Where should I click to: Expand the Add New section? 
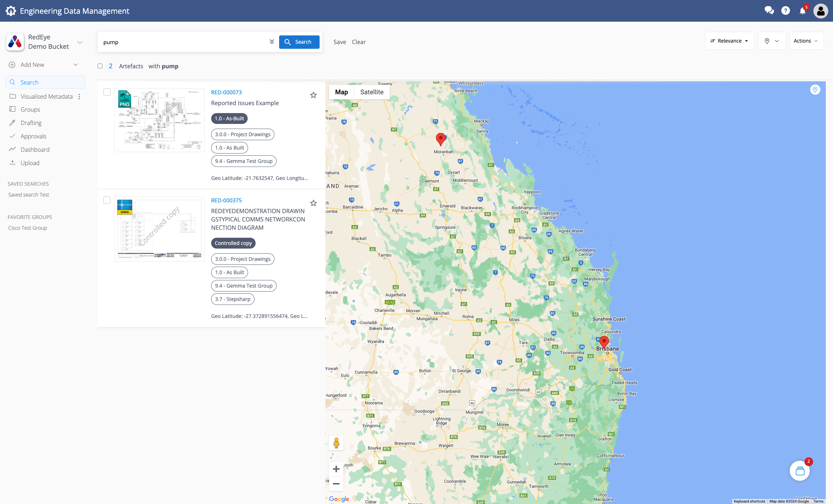75,64
